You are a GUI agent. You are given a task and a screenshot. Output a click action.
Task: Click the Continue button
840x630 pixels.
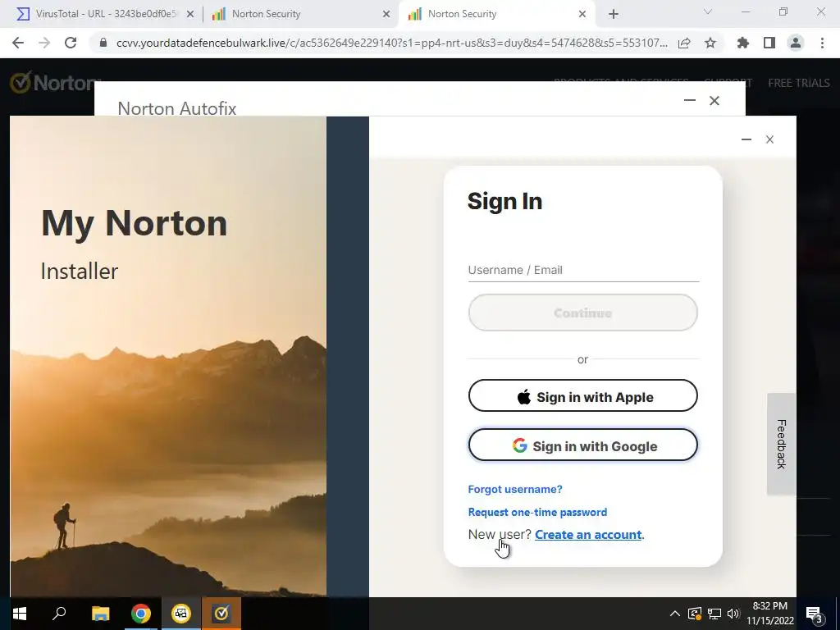[x=583, y=313]
